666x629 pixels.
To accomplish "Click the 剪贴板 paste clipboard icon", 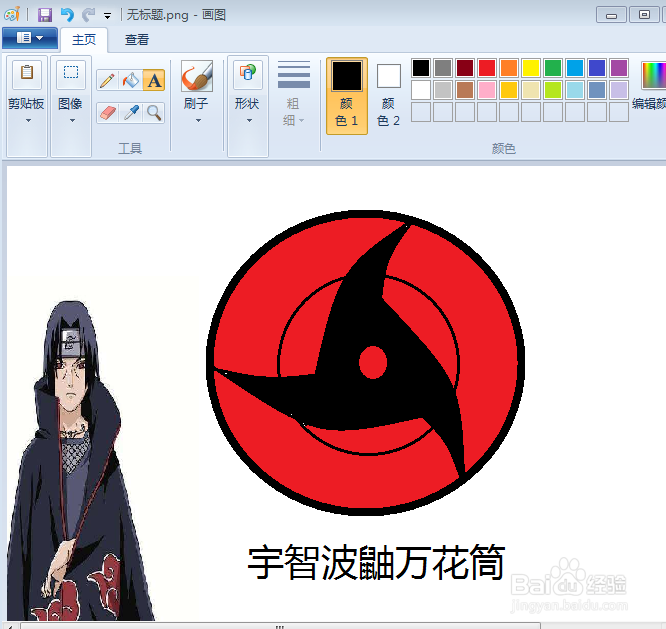I will click(x=27, y=74).
